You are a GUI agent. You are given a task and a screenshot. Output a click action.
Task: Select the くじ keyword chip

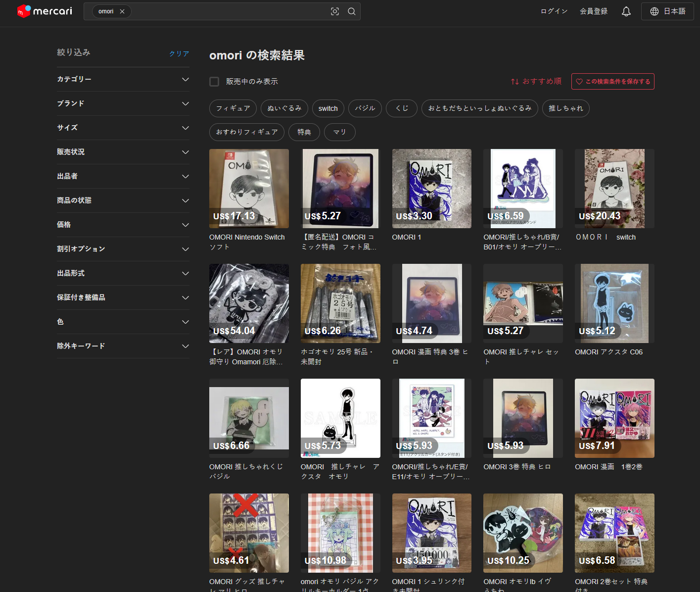click(402, 108)
